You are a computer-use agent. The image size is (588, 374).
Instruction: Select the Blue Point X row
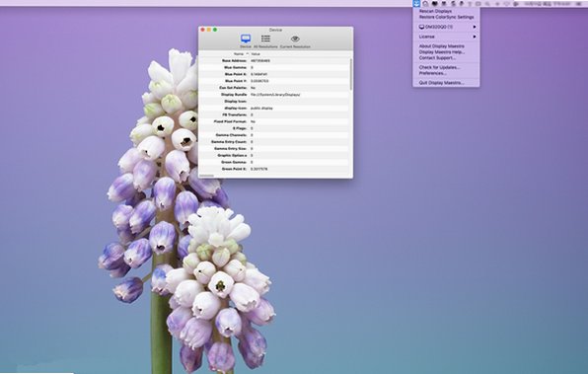click(274, 74)
